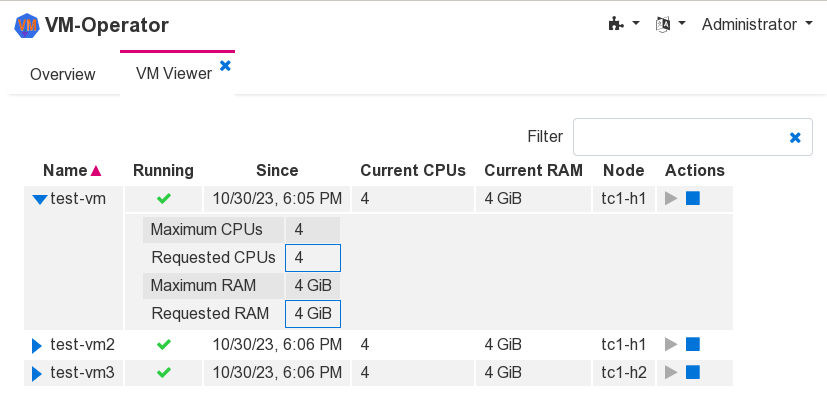Stop the test-vm virtual machine
827x409 pixels.
pyautogui.click(x=693, y=199)
